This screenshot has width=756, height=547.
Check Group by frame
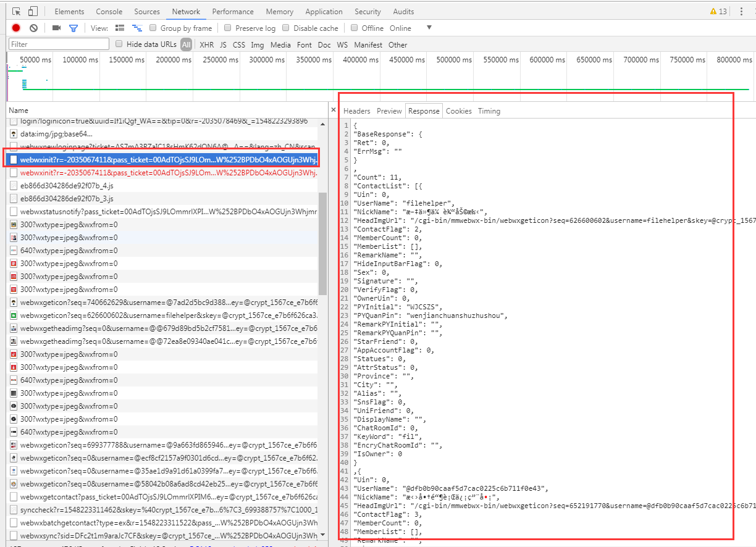[153, 28]
